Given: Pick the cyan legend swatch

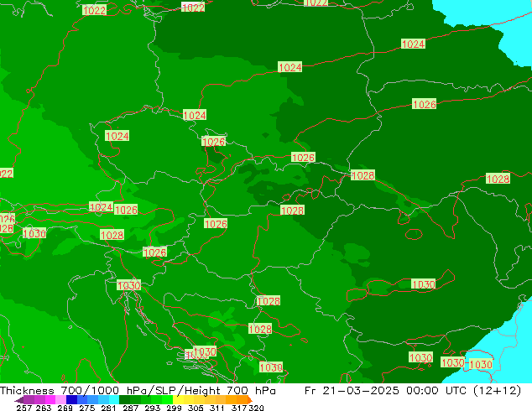Looking at the screenshot, I should click(x=113, y=400).
